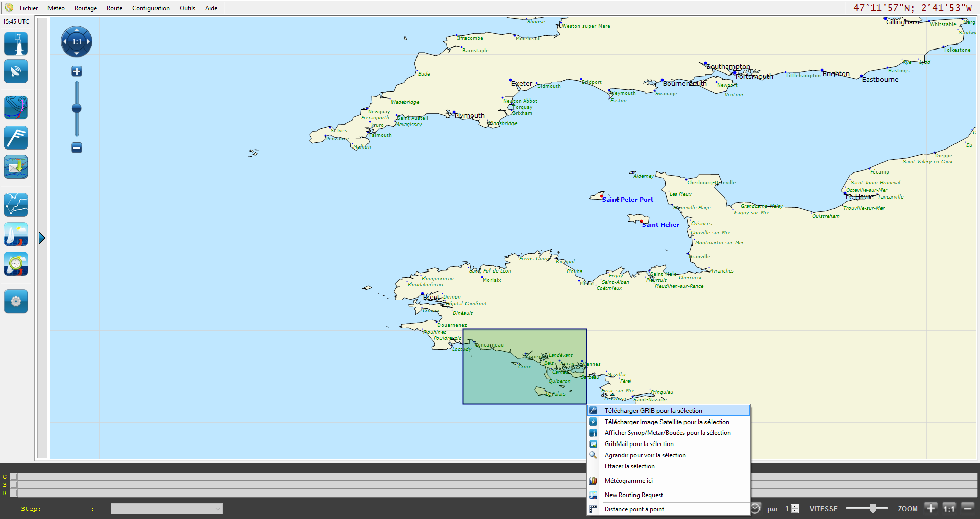Click the sailboat with clock sidebar icon
Image resolution: width=980 pixels, height=519 pixels.
(x=16, y=264)
